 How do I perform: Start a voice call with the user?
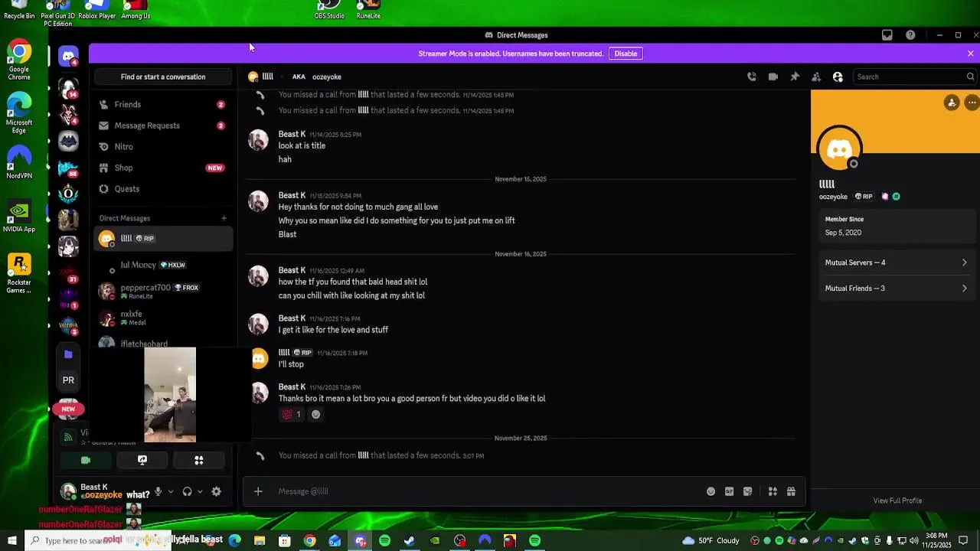(x=752, y=77)
